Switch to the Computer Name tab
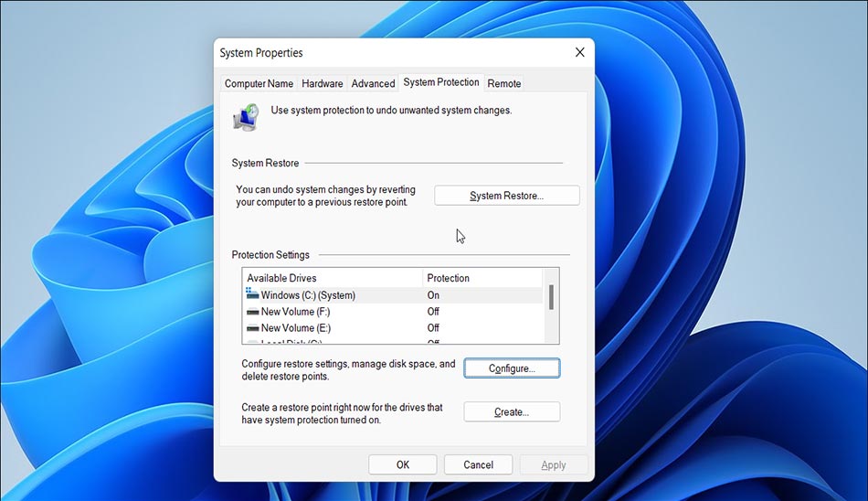 (x=259, y=83)
